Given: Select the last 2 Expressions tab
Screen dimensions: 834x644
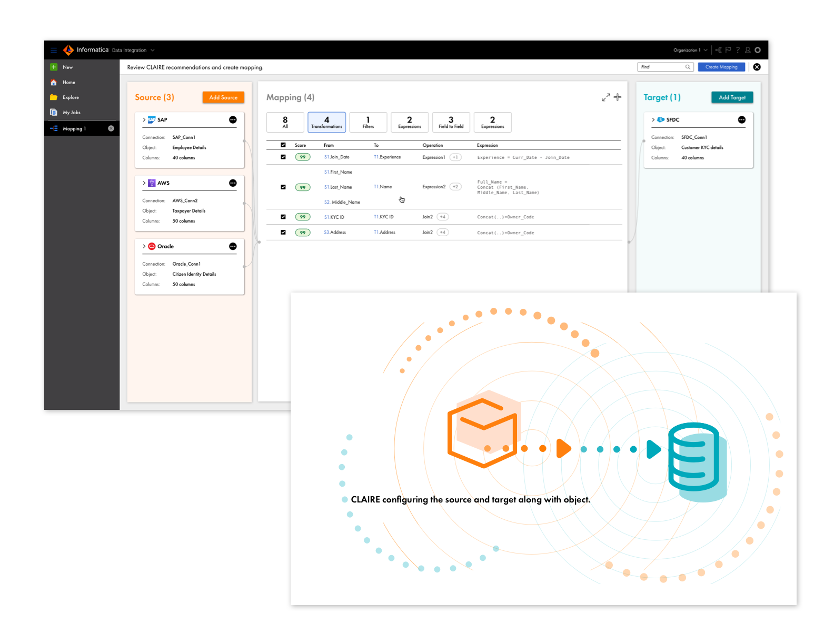Looking at the screenshot, I should (492, 122).
